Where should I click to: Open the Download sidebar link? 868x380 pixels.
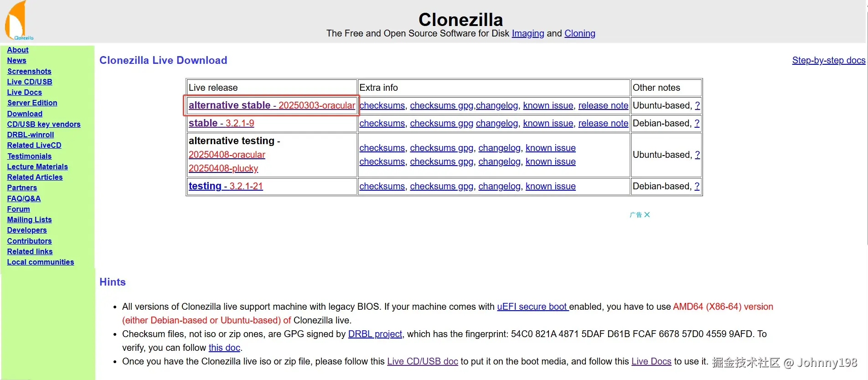click(x=25, y=114)
